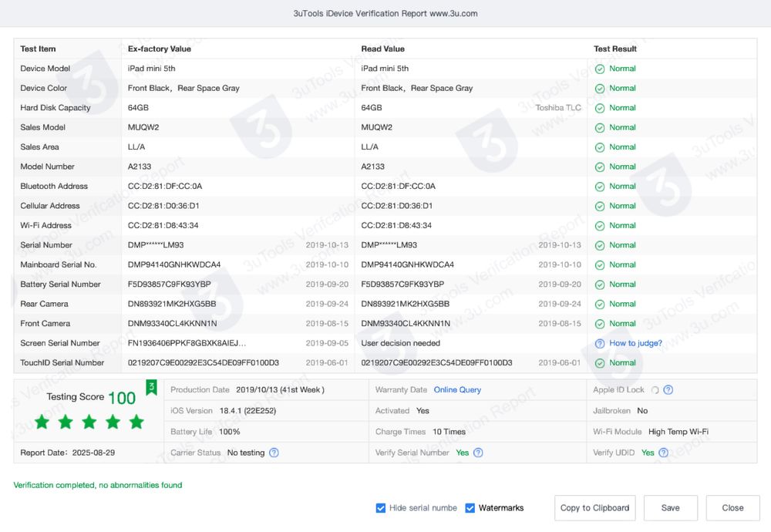Screen dimensions: 771x532
Task: Click the Front Camera Normal check icon
Action: point(599,324)
